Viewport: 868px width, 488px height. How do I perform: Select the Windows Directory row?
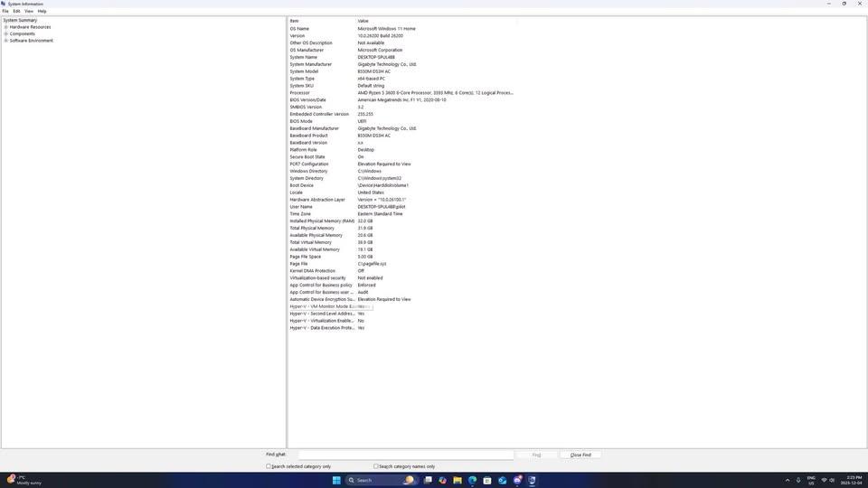pyautogui.click(x=402, y=172)
